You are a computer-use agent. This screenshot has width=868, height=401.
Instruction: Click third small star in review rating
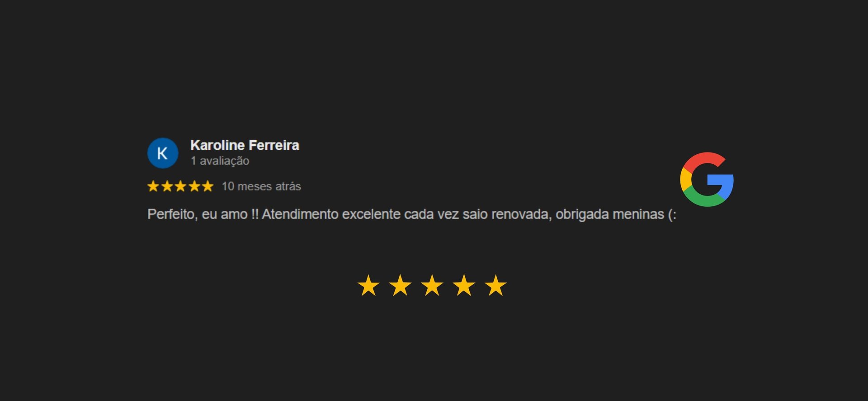point(180,186)
